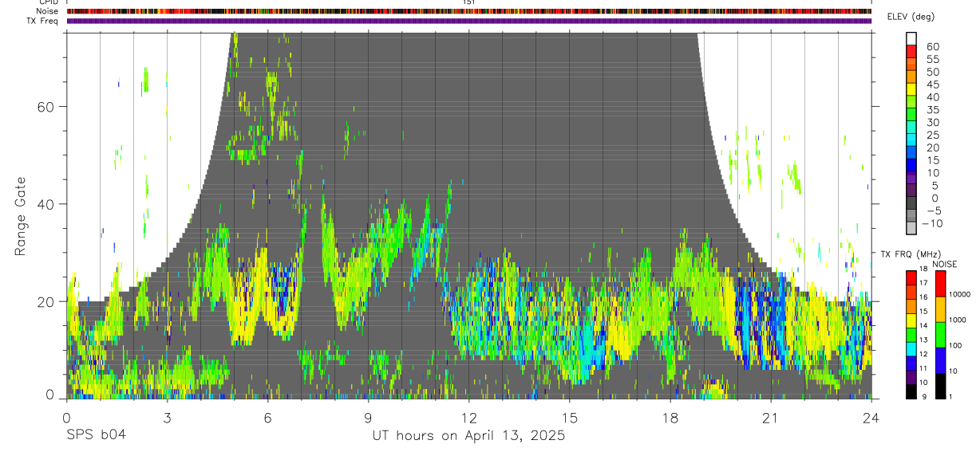The width and height of the screenshot is (980, 452).
Task: Click the '15' tick label on UT hours axis
Action: [x=570, y=418]
